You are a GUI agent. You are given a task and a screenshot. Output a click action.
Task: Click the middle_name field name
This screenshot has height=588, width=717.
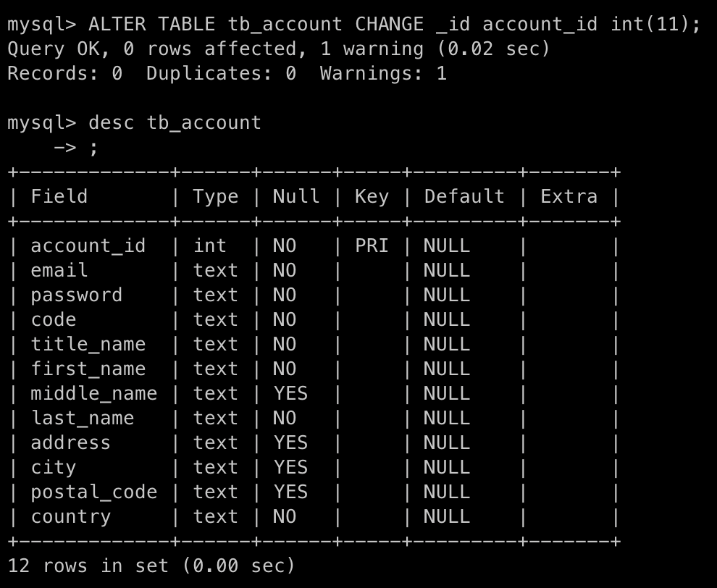tap(93, 394)
